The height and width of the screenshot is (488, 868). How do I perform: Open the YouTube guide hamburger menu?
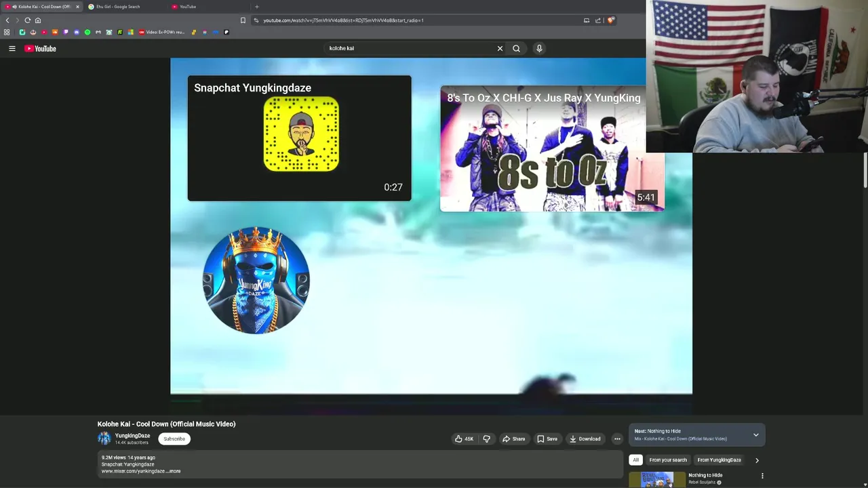(12, 48)
